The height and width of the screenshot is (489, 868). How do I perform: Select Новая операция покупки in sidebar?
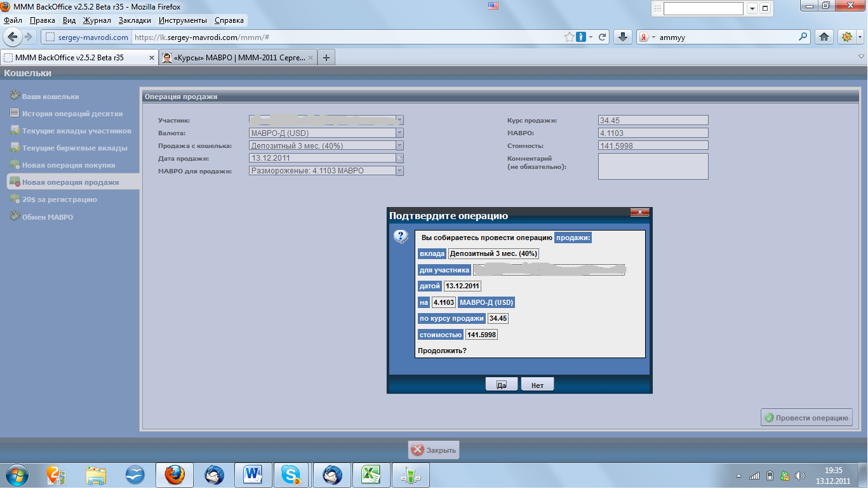[68, 165]
